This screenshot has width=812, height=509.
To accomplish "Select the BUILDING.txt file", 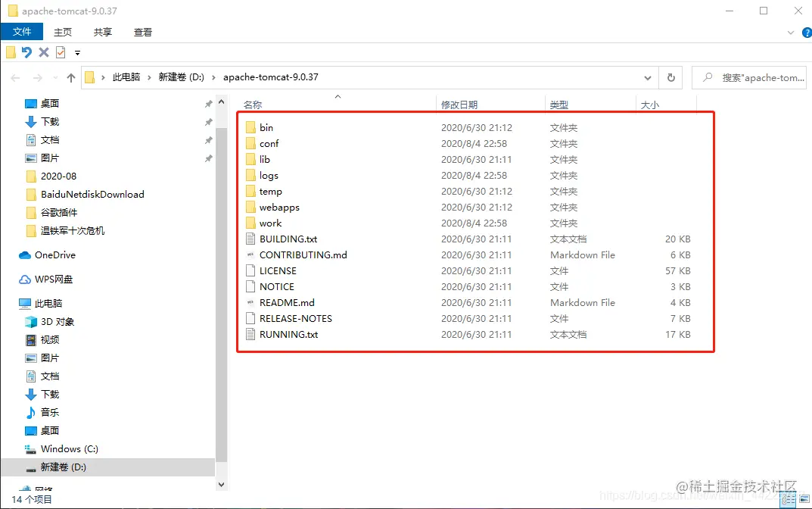I will 288,239.
